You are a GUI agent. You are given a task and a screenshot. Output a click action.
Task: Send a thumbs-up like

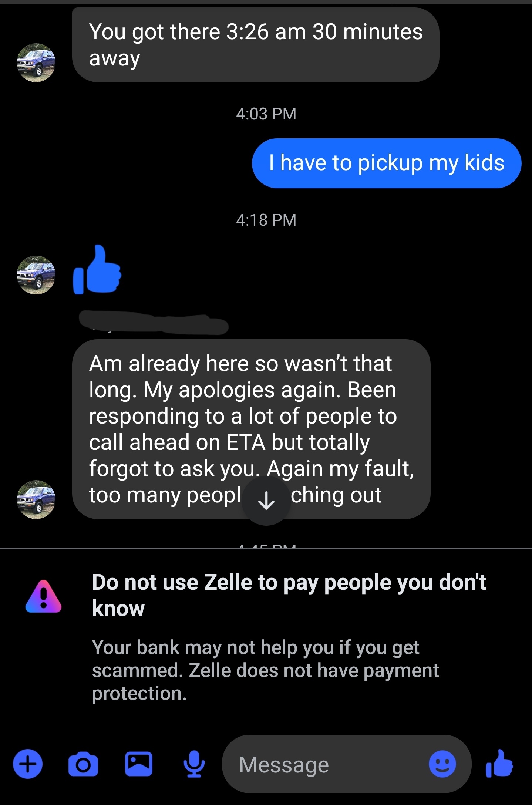pyautogui.click(x=499, y=763)
